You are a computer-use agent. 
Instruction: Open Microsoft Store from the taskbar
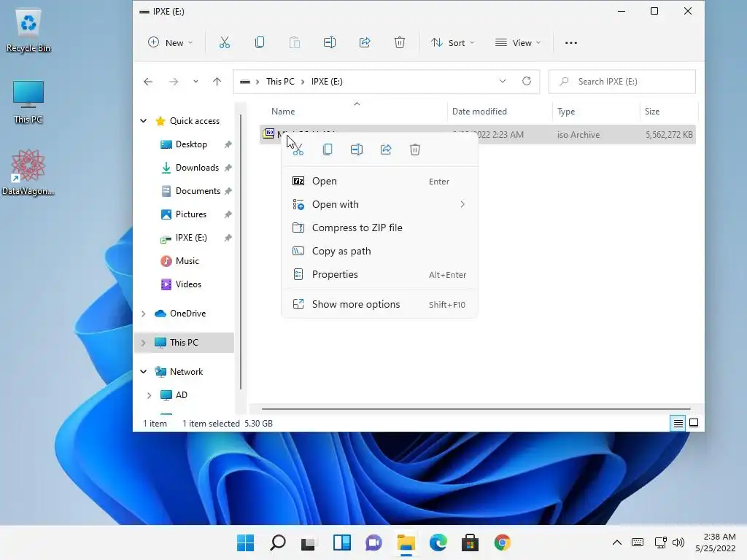(x=470, y=542)
